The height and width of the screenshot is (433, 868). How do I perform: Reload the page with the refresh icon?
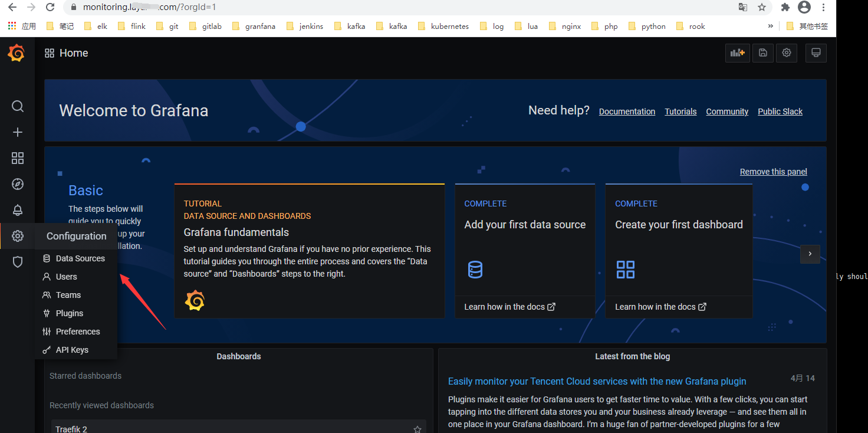point(50,7)
